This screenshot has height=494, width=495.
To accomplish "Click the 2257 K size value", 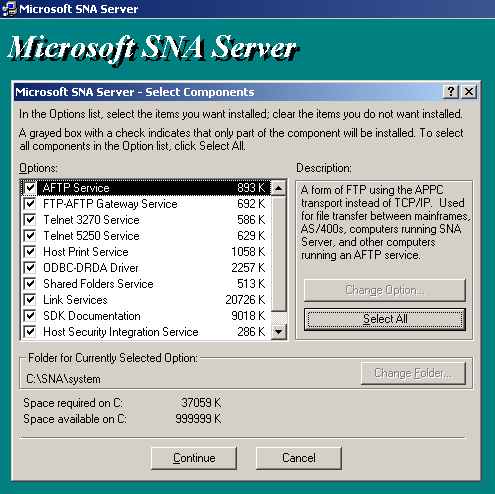I will (x=248, y=268).
